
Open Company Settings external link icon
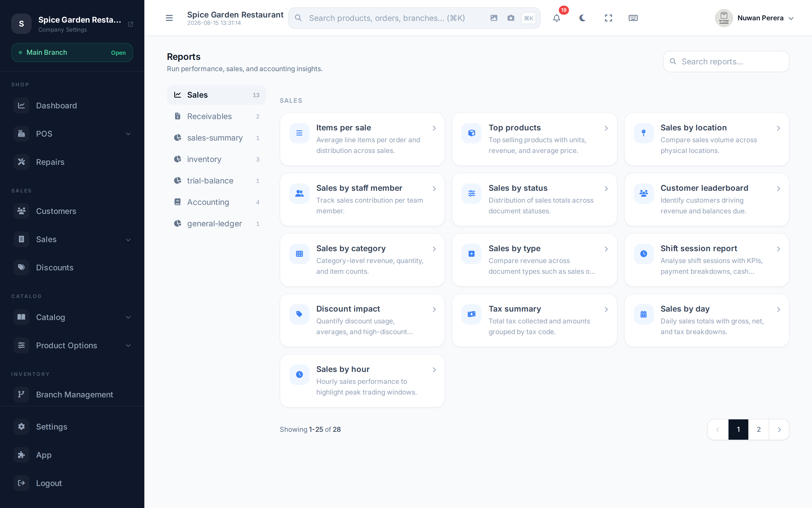pos(131,24)
